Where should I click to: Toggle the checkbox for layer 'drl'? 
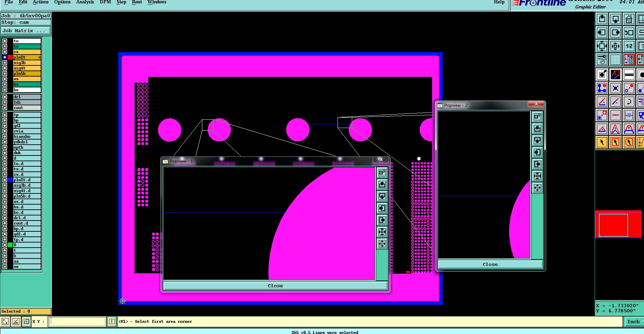5,97
